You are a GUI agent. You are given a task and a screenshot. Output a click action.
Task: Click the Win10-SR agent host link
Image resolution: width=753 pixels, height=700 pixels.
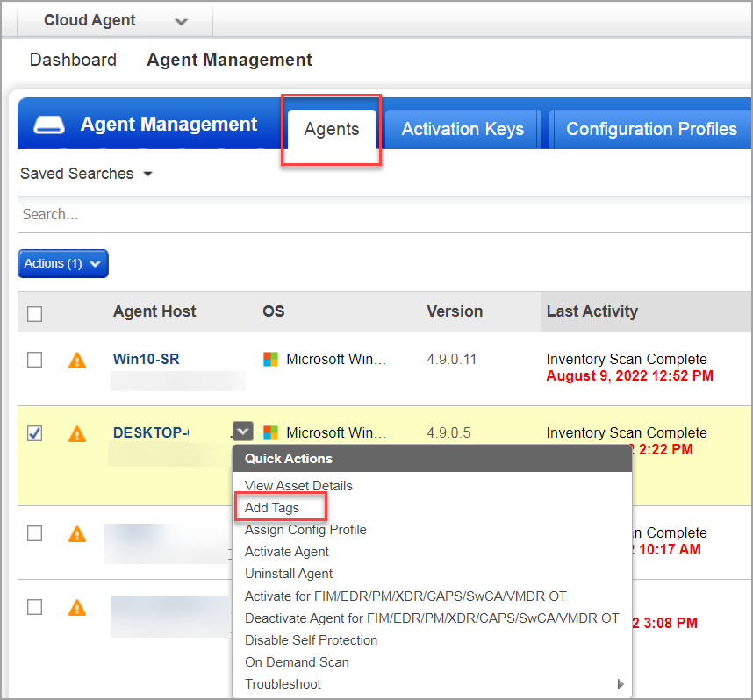click(x=146, y=358)
